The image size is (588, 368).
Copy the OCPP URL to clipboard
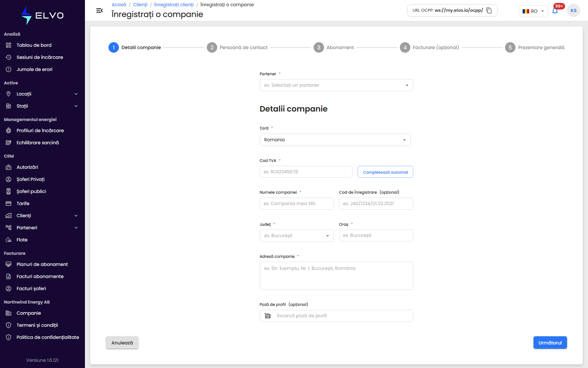(x=489, y=10)
